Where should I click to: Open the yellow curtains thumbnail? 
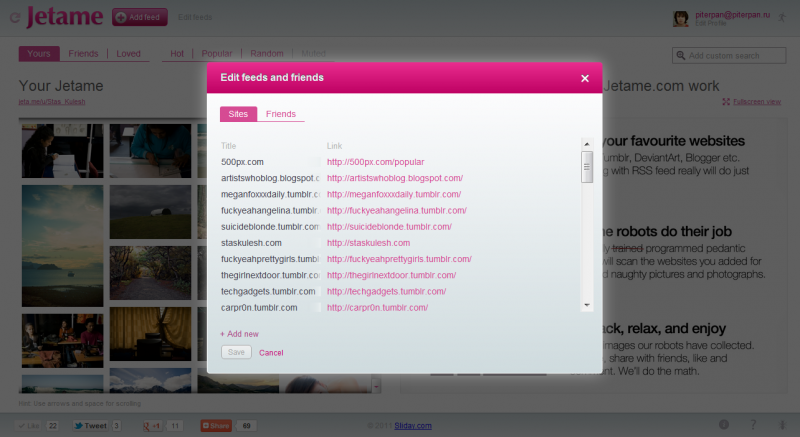click(151, 334)
